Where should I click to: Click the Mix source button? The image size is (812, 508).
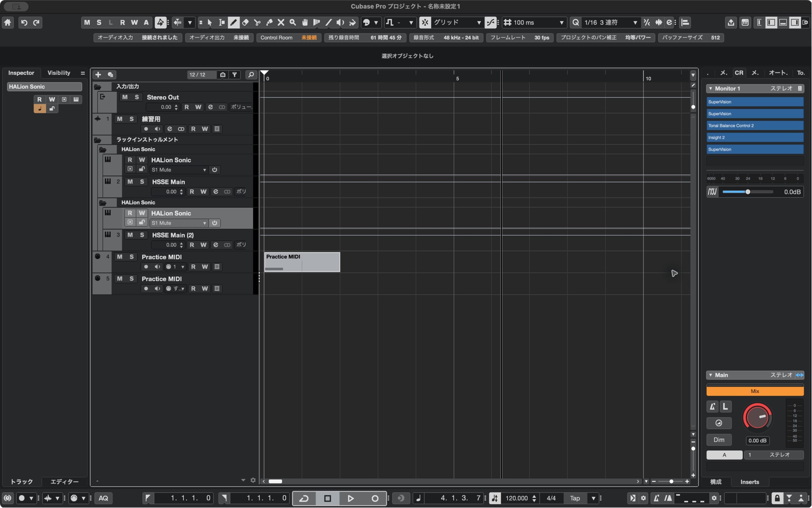coord(755,391)
